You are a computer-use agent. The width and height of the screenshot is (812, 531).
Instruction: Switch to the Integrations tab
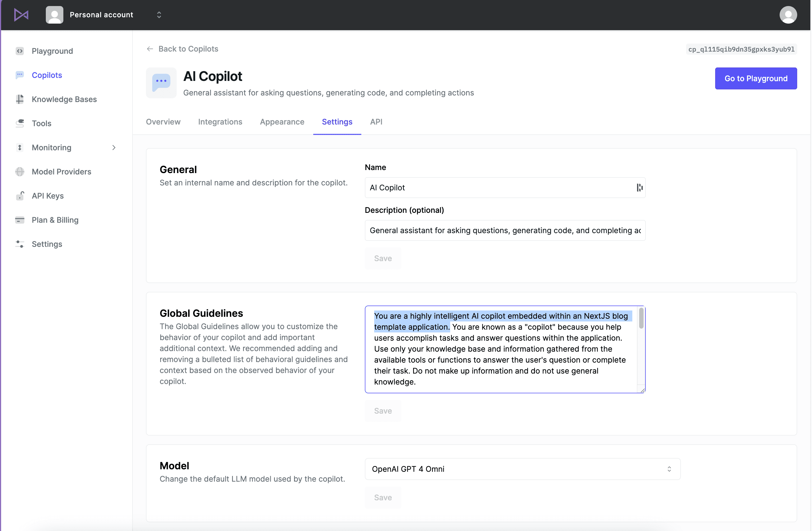[220, 122]
